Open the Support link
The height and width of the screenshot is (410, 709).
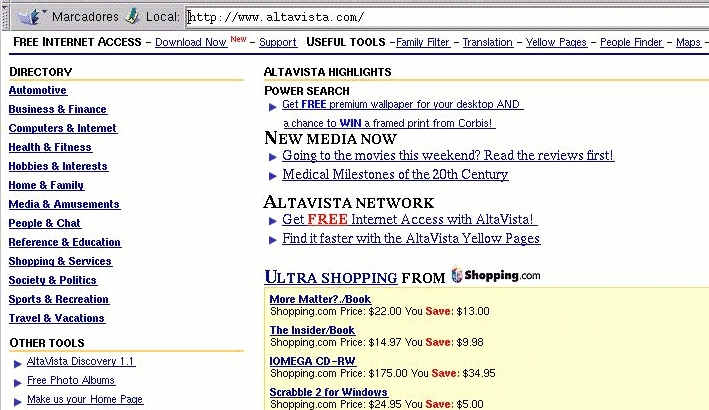[x=278, y=42]
